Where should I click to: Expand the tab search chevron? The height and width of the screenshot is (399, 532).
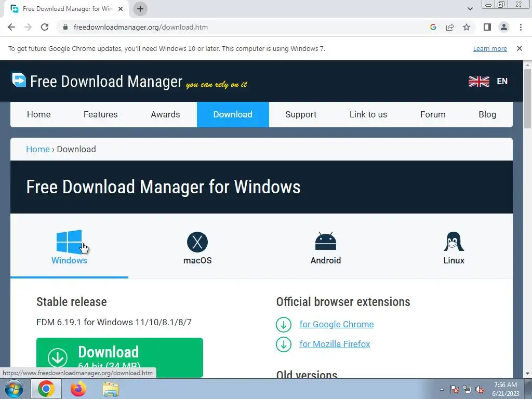tap(470, 9)
